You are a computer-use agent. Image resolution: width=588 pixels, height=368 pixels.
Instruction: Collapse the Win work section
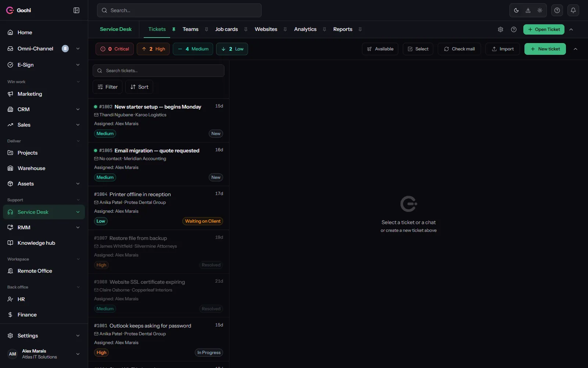pos(44,82)
